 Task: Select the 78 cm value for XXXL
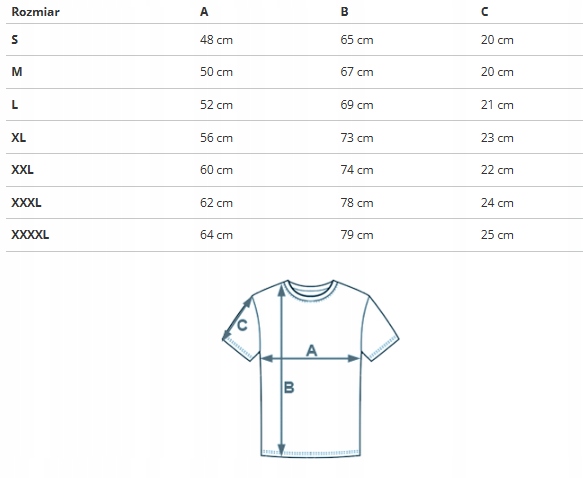(x=357, y=203)
